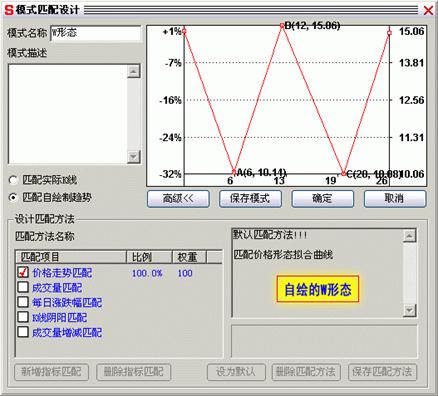
Task: Cancel with the 取消 button
Action: click(x=395, y=199)
